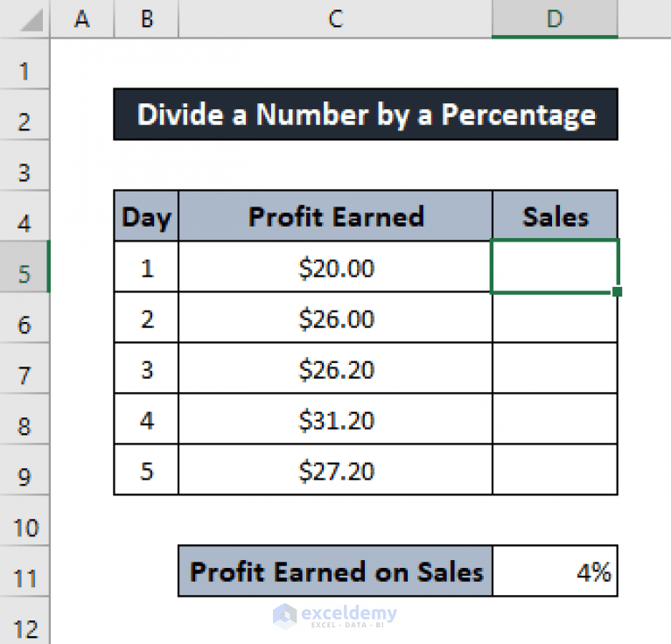Click the $27.20 profit cell

[x=336, y=469]
